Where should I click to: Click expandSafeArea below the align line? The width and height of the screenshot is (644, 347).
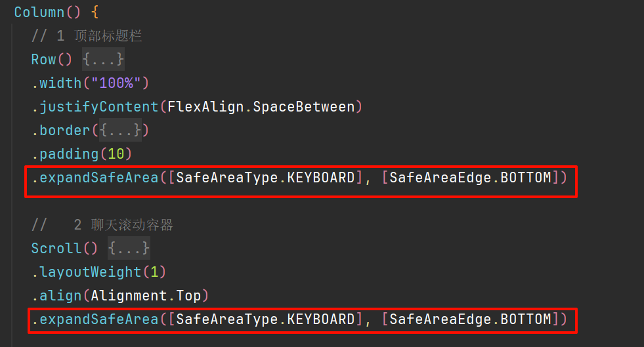(98, 319)
